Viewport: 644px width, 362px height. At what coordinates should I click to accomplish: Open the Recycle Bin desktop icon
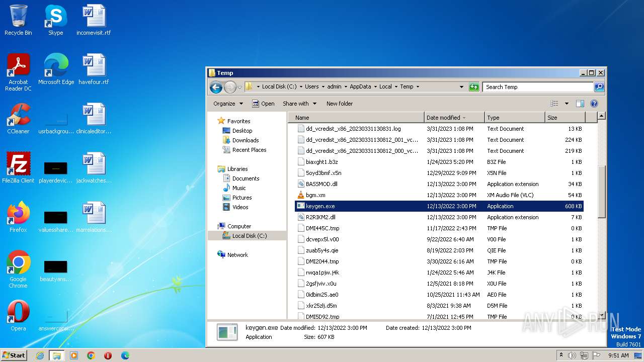[18, 20]
